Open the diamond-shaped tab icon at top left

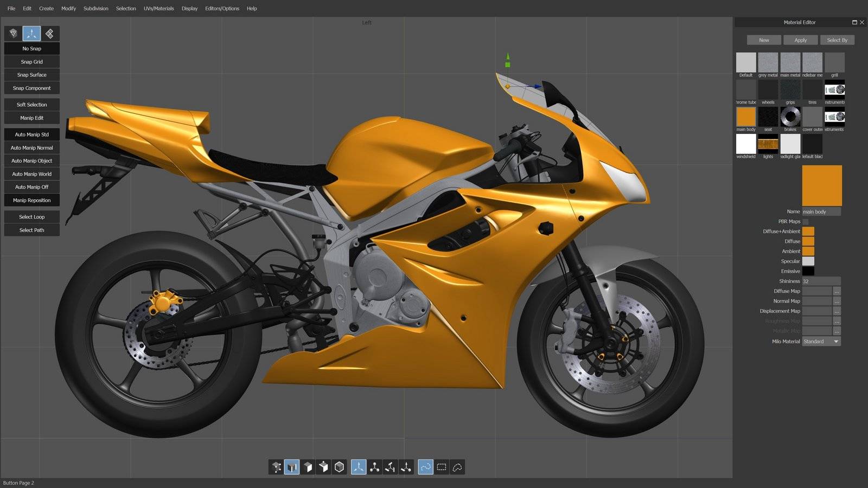(49, 34)
